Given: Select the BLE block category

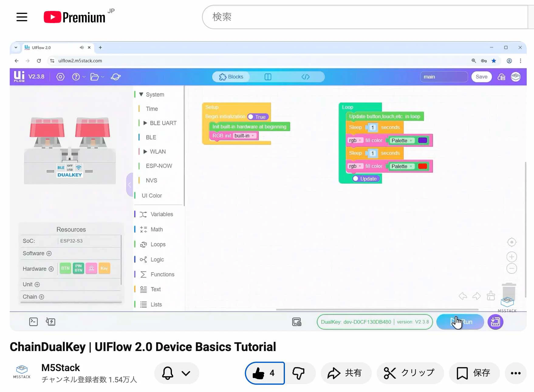Looking at the screenshot, I should pos(151,137).
